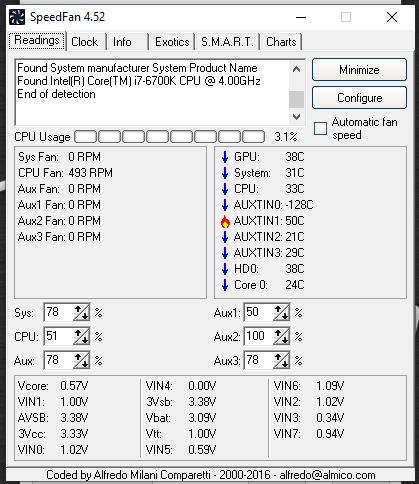Adjust the Aux fan speed spinner arrows
The image size is (419, 484).
coord(81,360)
